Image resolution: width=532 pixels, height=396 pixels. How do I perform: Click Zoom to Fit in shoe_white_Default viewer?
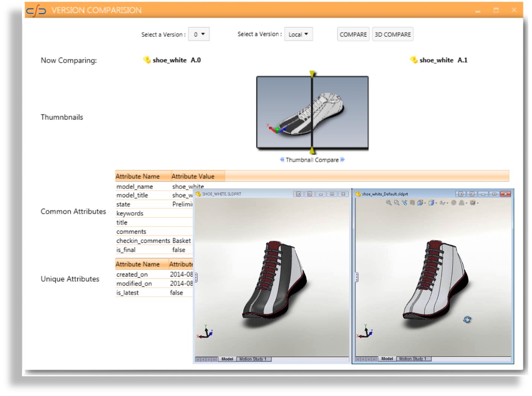click(388, 203)
